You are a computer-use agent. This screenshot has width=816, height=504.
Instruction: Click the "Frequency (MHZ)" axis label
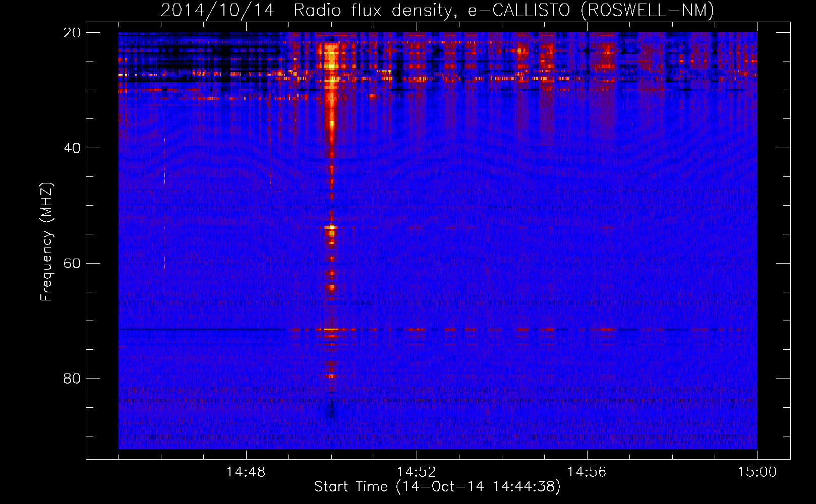[x=46, y=242]
